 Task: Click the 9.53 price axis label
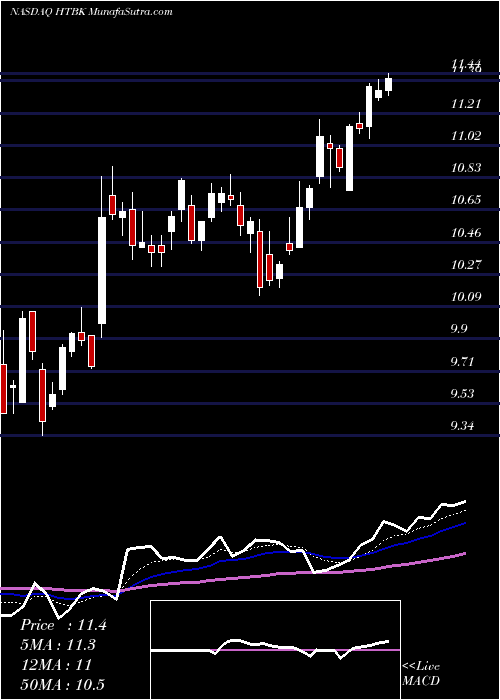[462, 394]
